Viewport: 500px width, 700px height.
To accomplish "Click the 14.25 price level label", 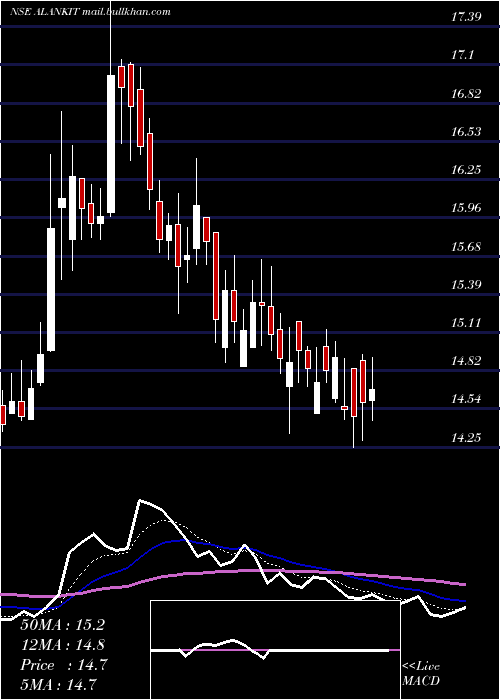I will [x=466, y=438].
